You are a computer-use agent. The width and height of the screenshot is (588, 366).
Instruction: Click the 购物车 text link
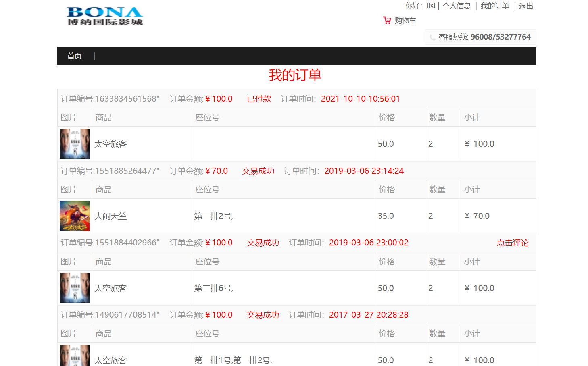(405, 21)
